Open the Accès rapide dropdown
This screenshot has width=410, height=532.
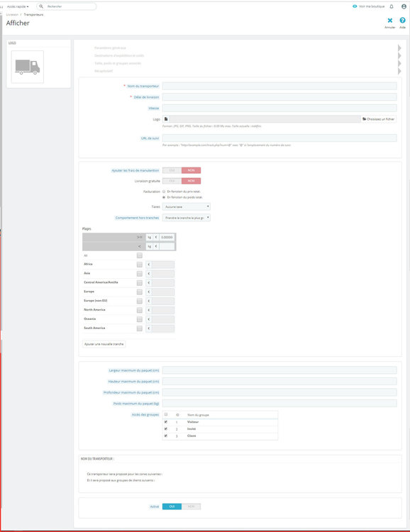[18, 6]
